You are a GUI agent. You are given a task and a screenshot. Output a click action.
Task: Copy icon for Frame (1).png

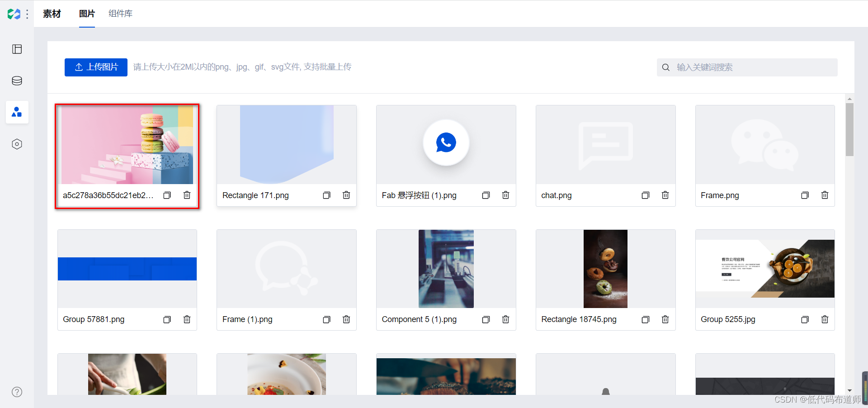(327, 319)
